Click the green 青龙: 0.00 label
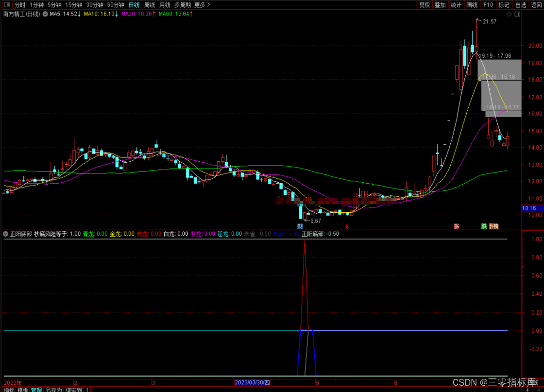 (95, 234)
